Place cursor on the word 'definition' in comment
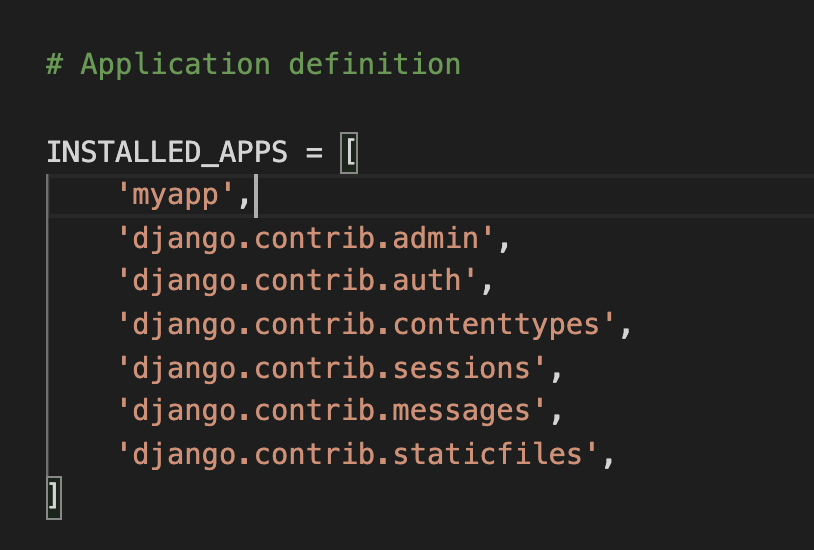 click(x=375, y=64)
